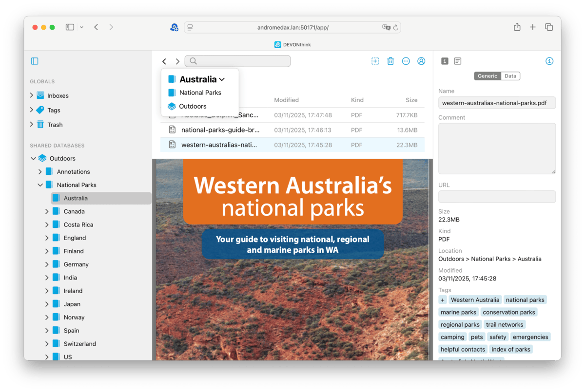Click in the Comment text area
This screenshot has width=585, height=392.
(x=497, y=148)
